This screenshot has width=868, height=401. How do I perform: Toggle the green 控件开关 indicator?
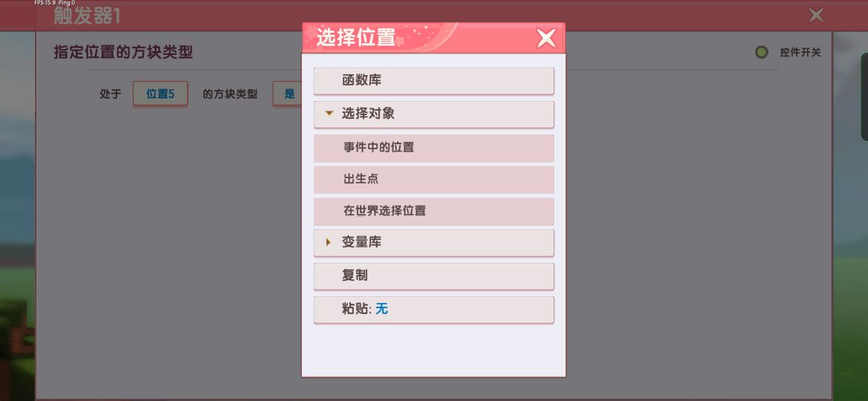pyautogui.click(x=762, y=53)
